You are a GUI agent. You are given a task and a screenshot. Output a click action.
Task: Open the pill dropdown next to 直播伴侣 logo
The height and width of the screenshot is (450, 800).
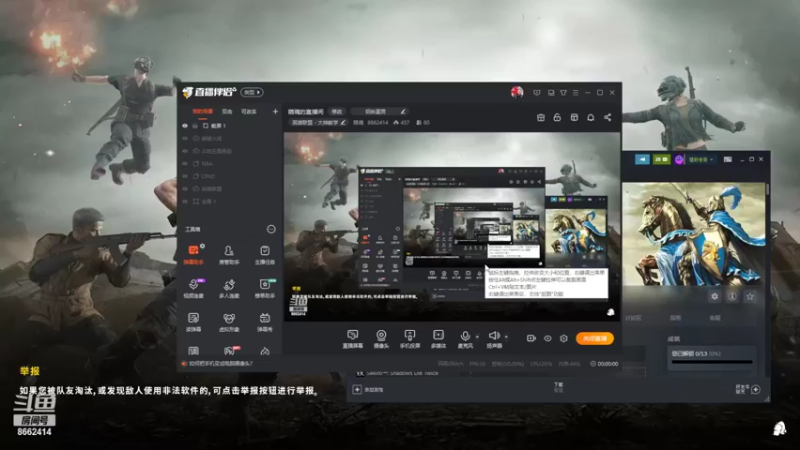pyautogui.click(x=252, y=92)
